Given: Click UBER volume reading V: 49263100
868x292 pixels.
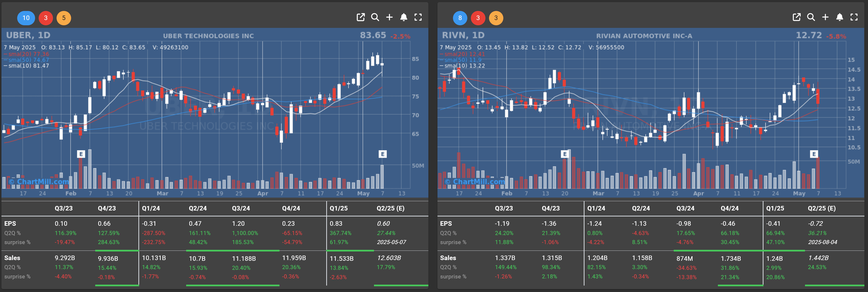Looking at the screenshot, I should [170, 47].
